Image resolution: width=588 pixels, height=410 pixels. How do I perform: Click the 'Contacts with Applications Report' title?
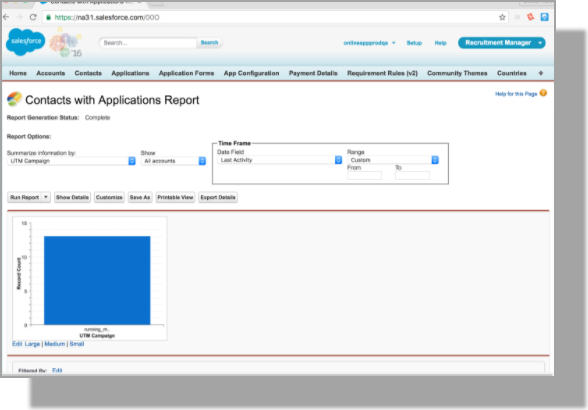tap(112, 100)
